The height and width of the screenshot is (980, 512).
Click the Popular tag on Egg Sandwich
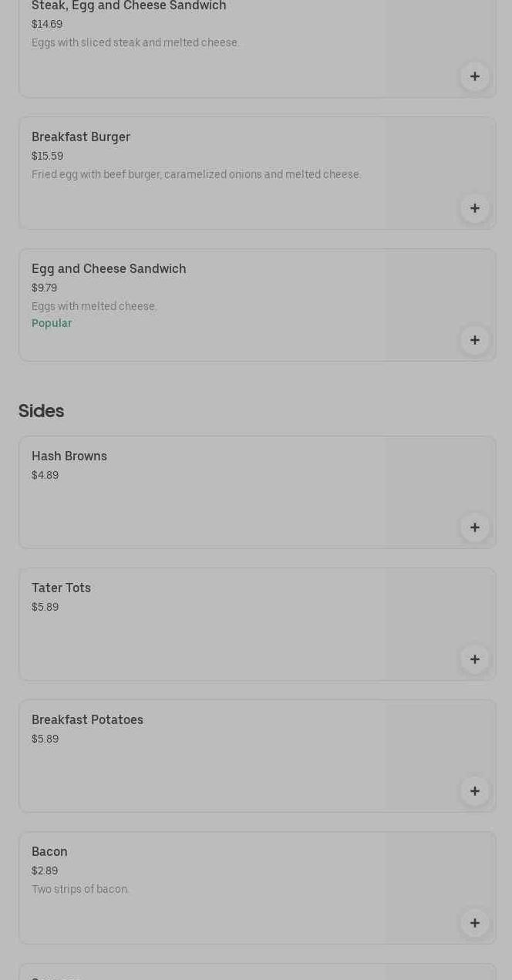(x=52, y=324)
